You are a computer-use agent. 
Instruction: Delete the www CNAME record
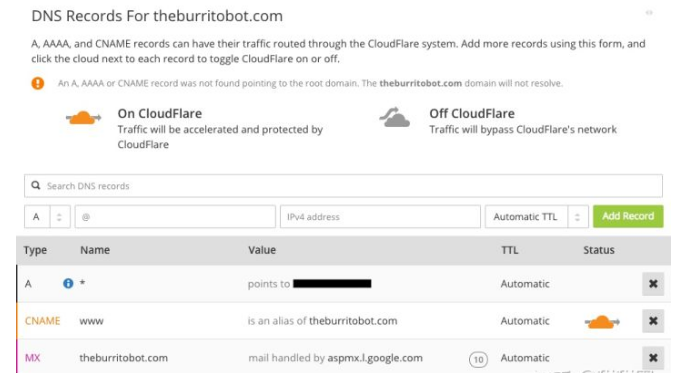(x=653, y=321)
